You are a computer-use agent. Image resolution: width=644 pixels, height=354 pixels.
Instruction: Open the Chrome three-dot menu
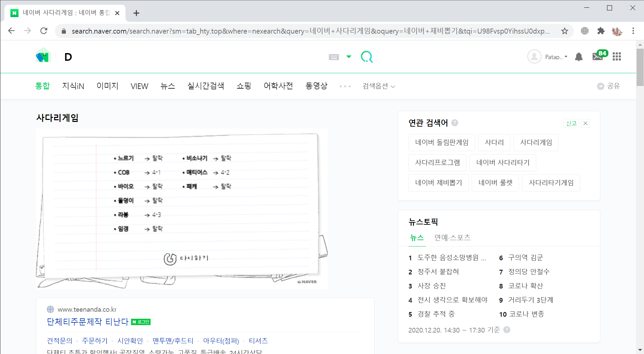tap(633, 31)
